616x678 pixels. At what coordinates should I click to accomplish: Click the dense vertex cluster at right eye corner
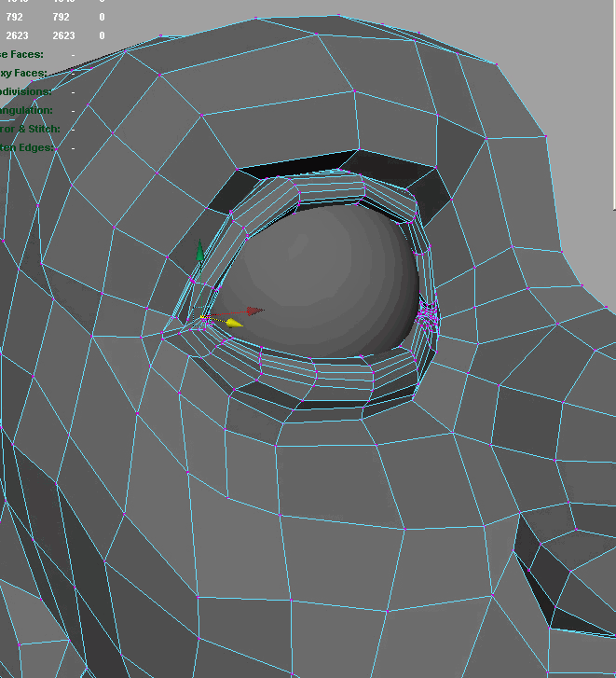[x=428, y=318]
